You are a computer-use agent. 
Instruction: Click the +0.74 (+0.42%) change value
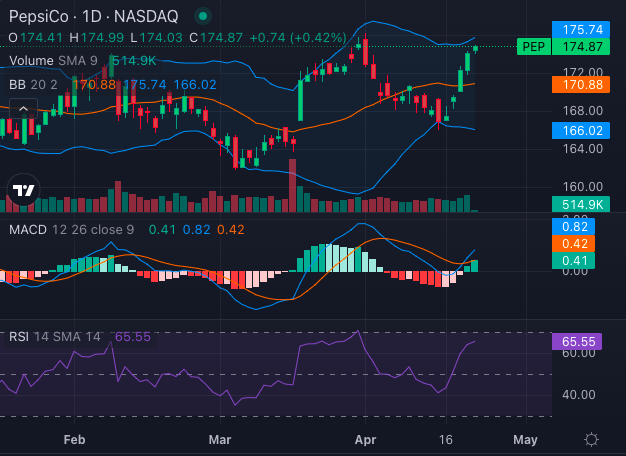click(x=298, y=38)
